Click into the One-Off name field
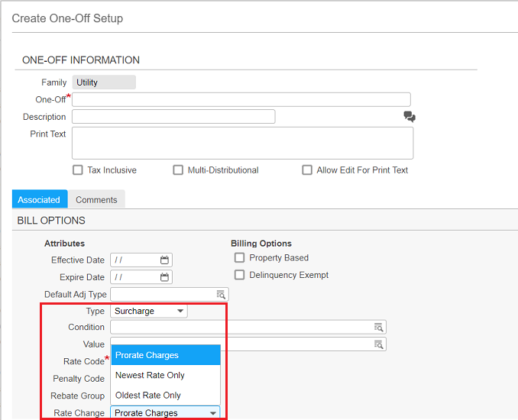This screenshot has height=420, width=518. click(241, 99)
